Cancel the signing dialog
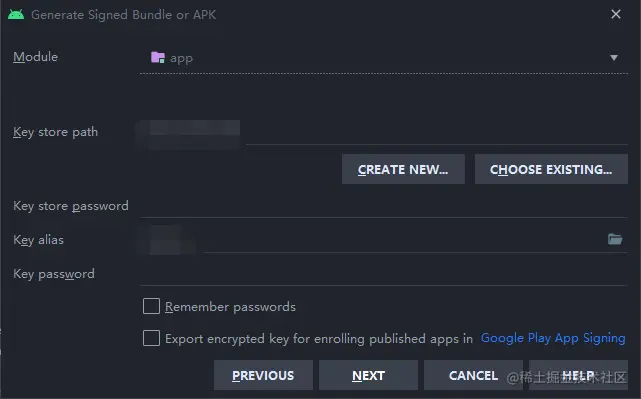The width and height of the screenshot is (641, 399). [x=473, y=375]
